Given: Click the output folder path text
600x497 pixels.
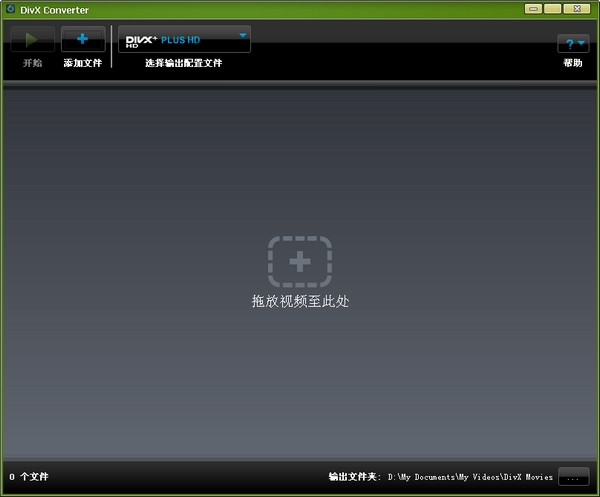Looking at the screenshot, I should [x=470, y=477].
